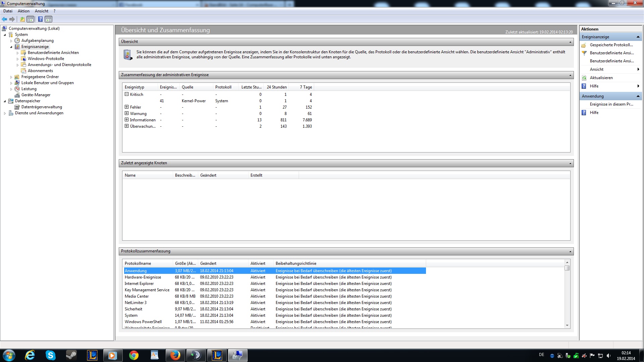Open the Datei menu
Image resolution: width=644 pixels, height=362 pixels.
tap(8, 11)
